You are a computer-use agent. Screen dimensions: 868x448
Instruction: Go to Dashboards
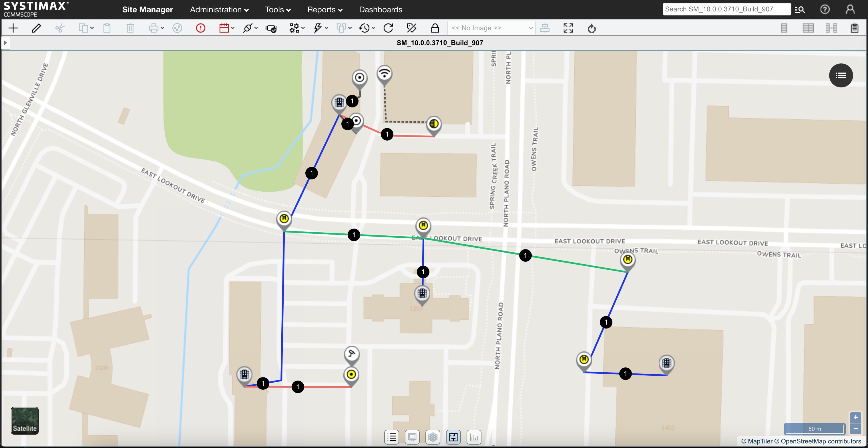click(x=381, y=9)
